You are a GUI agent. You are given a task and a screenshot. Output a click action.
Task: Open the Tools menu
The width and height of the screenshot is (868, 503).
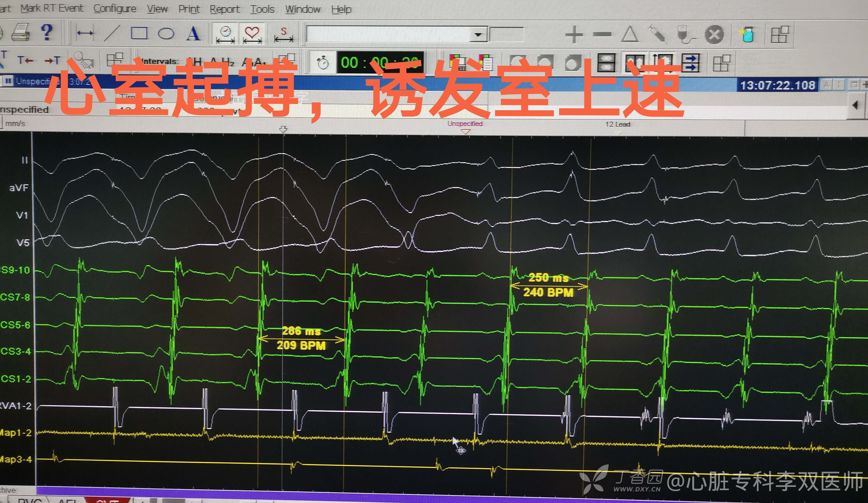[x=262, y=9]
